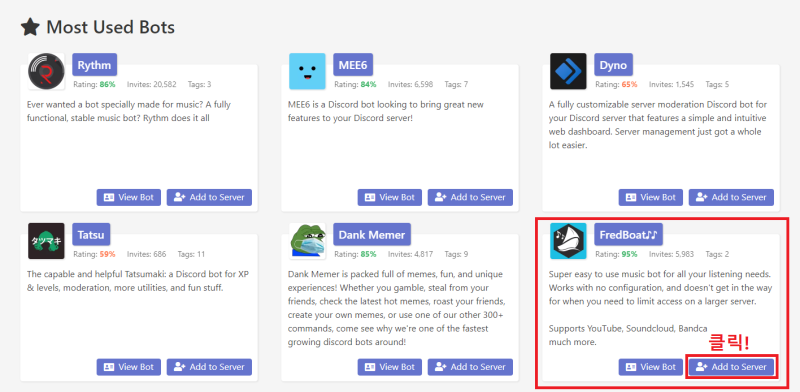Open the Tatsu bot name label
This screenshot has height=392, width=800.
(x=91, y=234)
